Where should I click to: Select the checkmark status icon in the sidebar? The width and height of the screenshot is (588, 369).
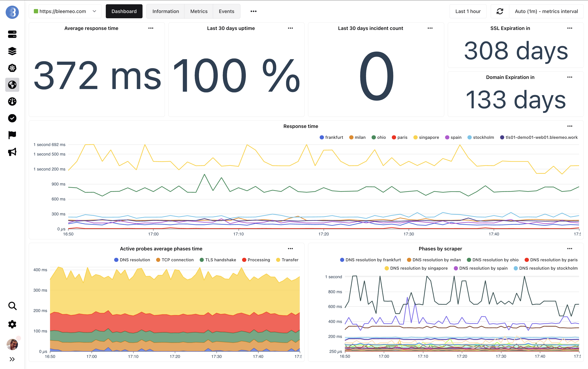[12, 118]
